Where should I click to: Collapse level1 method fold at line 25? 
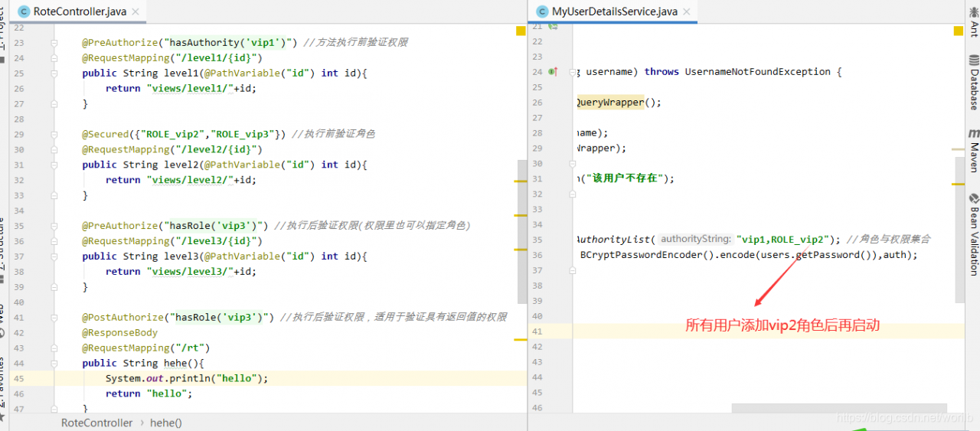coord(54,73)
